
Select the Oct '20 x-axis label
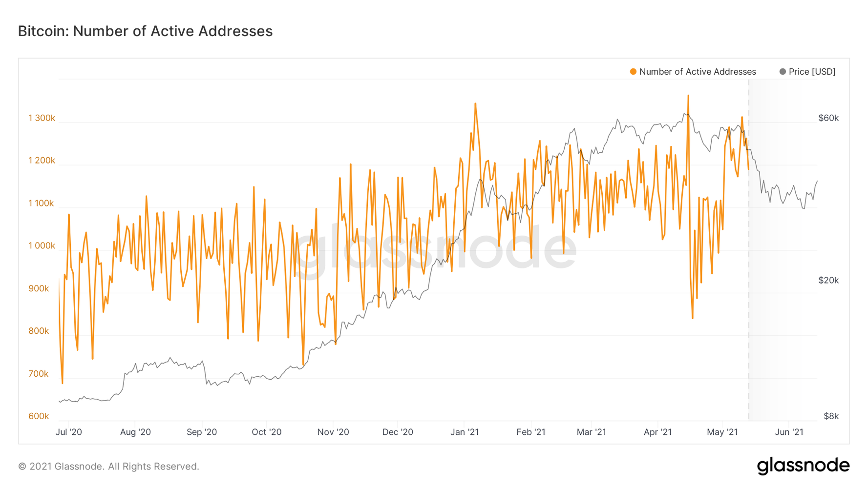[267, 432]
